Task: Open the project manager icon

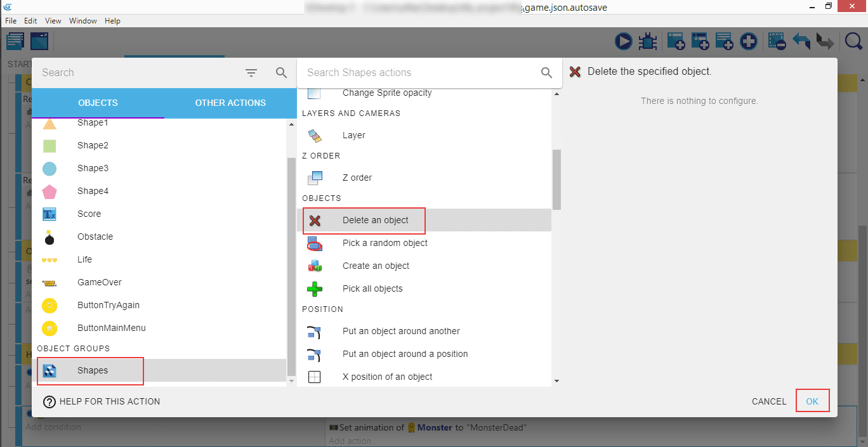Action: tap(15, 42)
